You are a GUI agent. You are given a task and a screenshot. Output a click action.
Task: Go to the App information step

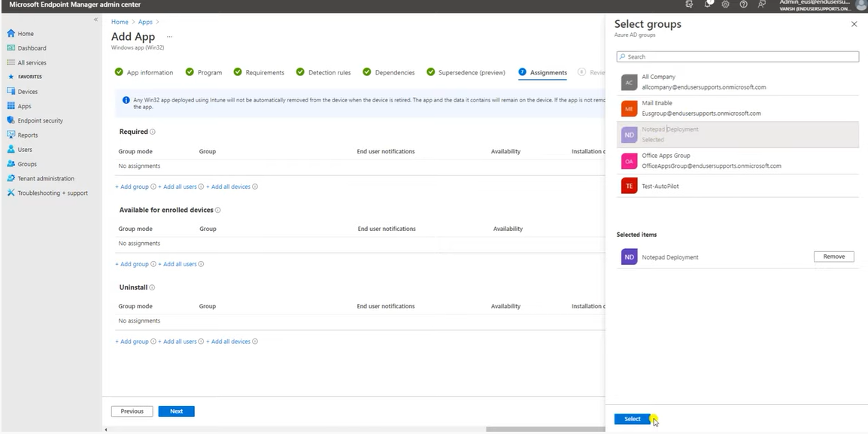tap(144, 72)
